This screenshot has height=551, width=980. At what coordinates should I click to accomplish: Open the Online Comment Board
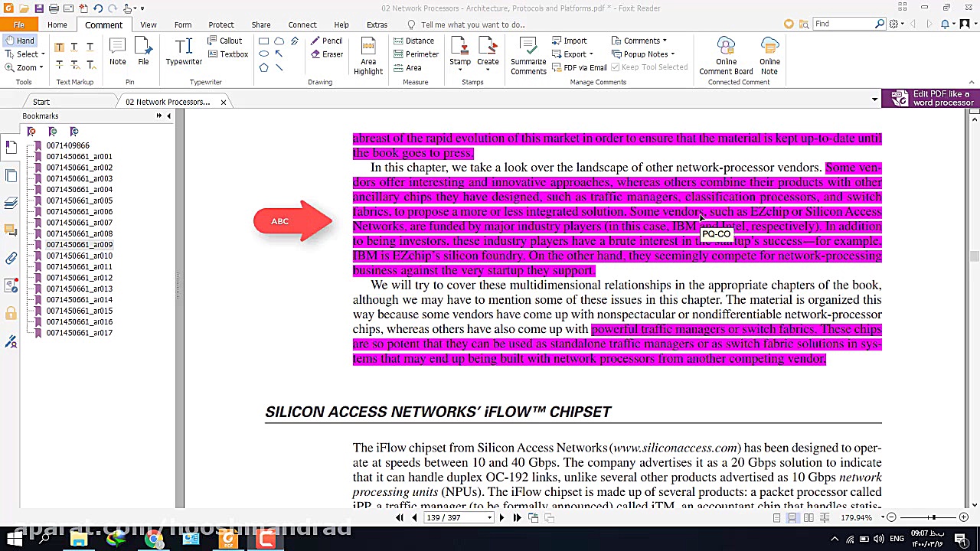click(726, 56)
